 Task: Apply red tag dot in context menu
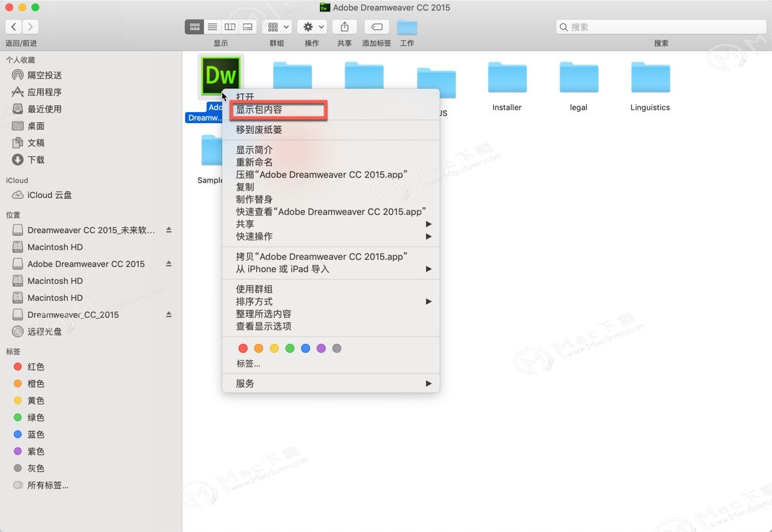click(x=243, y=348)
